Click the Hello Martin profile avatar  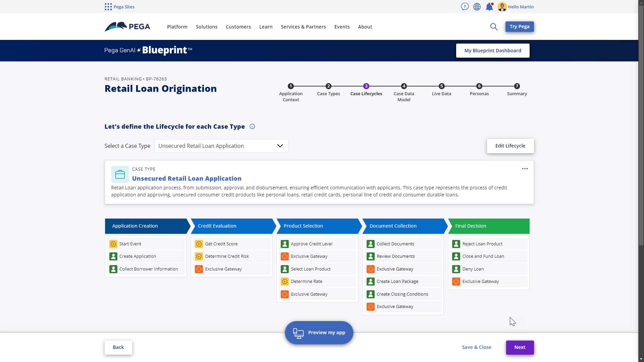pos(502,7)
